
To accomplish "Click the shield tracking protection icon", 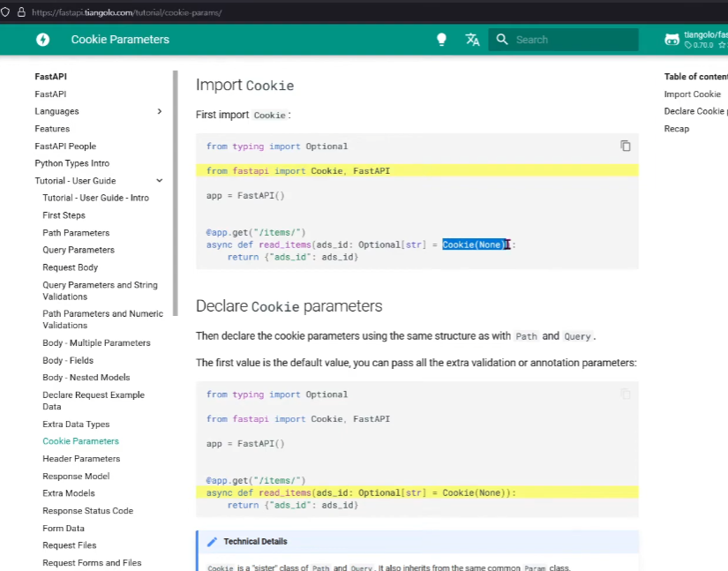I will 5,12.
